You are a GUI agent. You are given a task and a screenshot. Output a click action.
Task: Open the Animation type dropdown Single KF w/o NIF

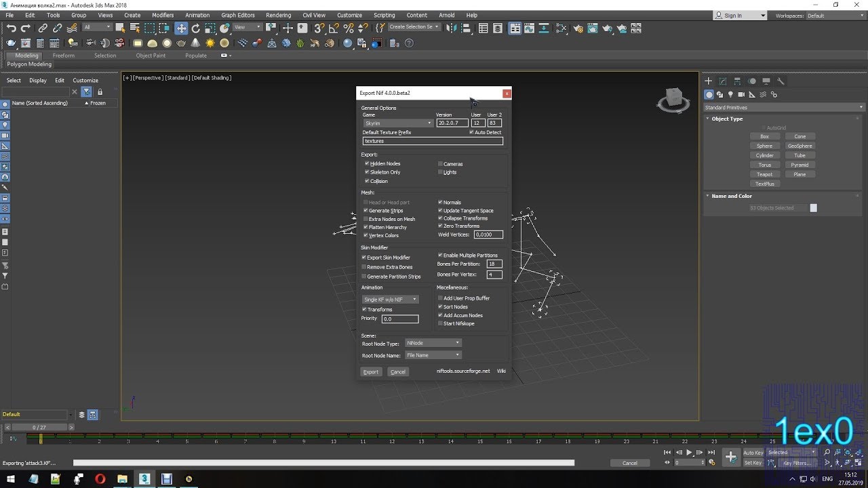390,300
